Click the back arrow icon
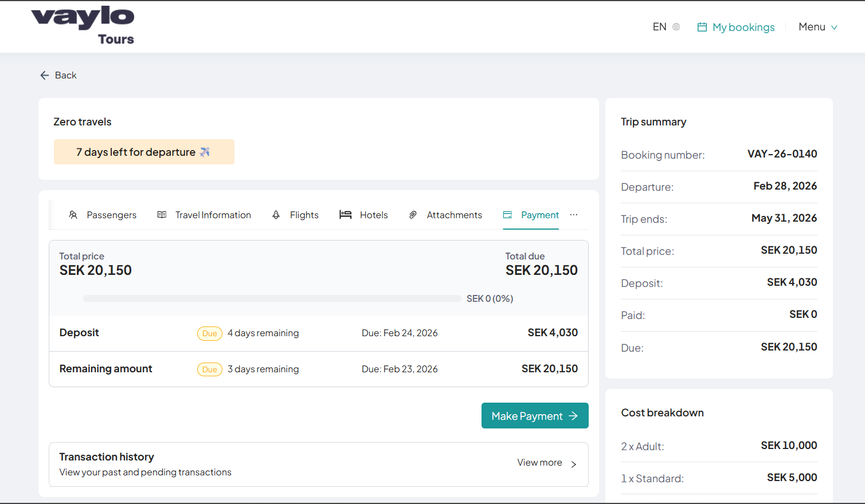The height and width of the screenshot is (504, 865). click(44, 75)
